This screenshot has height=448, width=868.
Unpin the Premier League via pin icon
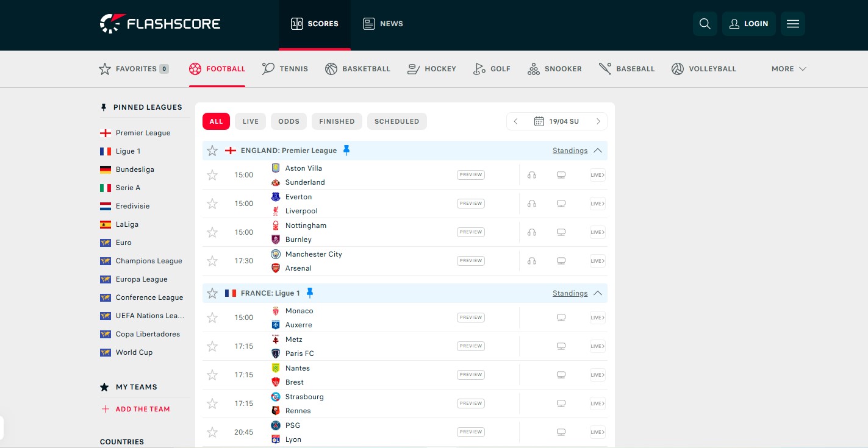tap(346, 150)
